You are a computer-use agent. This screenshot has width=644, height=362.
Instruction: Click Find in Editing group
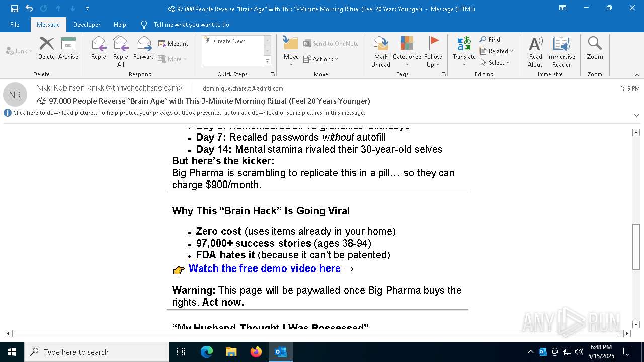tap(490, 40)
